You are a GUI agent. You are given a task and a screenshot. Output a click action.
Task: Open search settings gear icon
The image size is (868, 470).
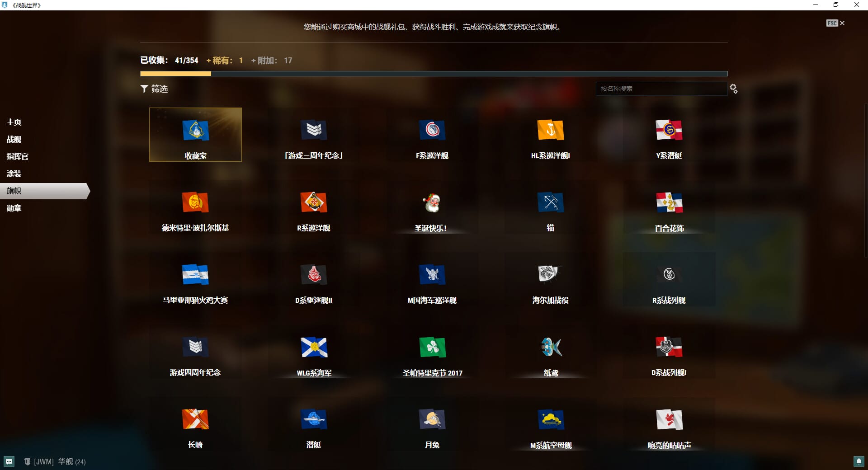pyautogui.click(x=734, y=89)
